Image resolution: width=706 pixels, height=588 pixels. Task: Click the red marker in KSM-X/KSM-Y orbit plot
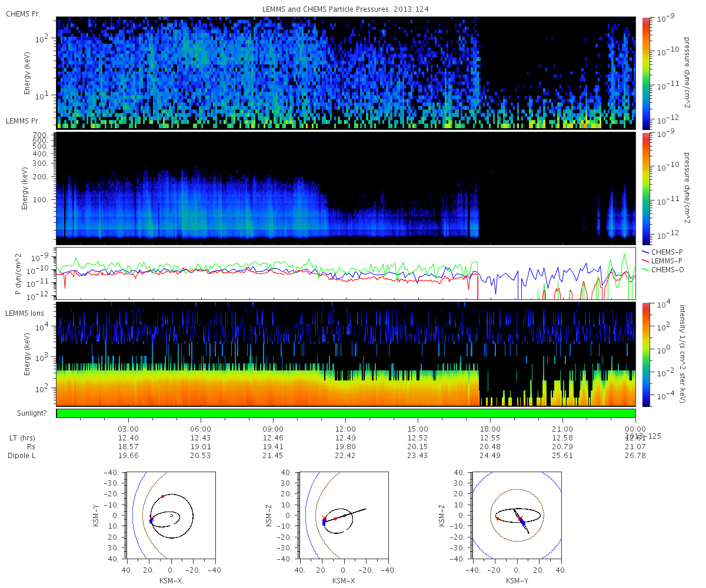point(162,497)
